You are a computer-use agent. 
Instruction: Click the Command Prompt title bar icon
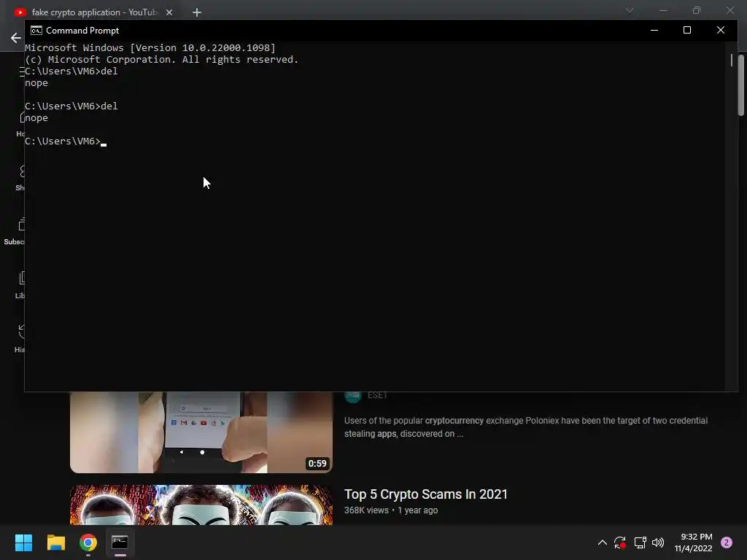click(36, 31)
